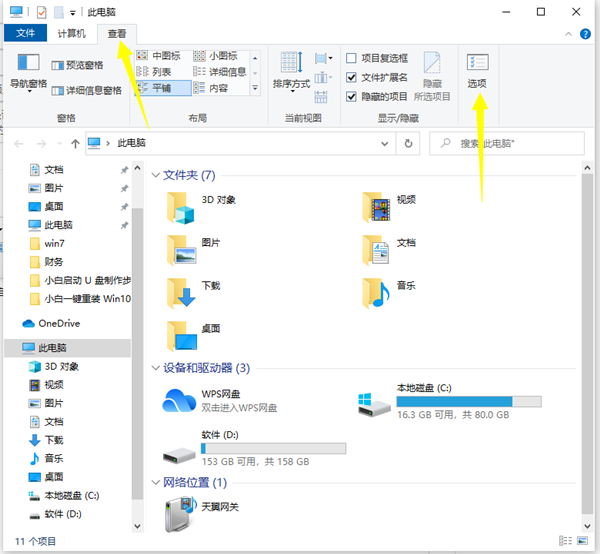This screenshot has width=600, height=554.
Task: Open the 选项 (Options) ribbon button
Action: (477, 69)
